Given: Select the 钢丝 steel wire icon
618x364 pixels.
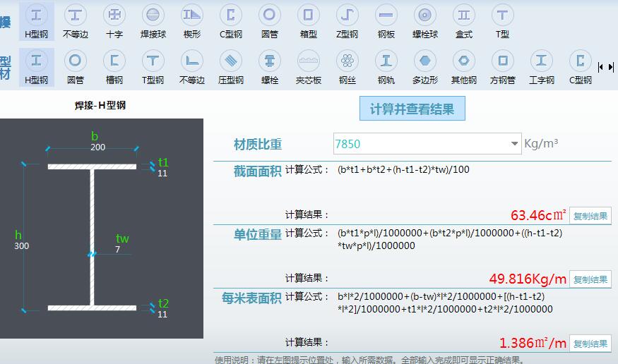Looking at the screenshot, I should click(x=347, y=67).
